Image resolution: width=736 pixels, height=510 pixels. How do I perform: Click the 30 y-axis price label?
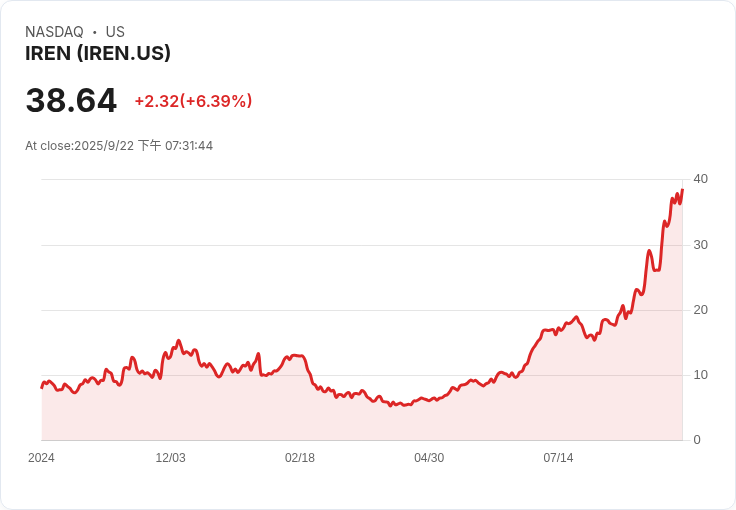coord(701,245)
